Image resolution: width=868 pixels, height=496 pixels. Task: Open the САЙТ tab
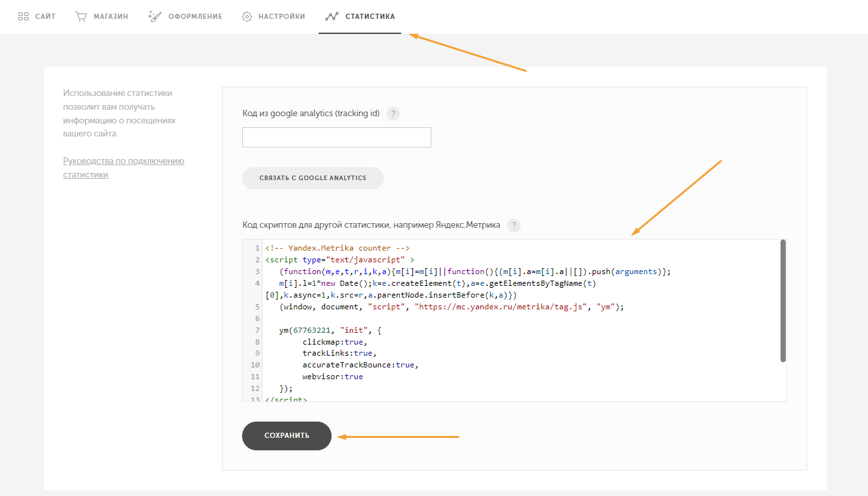37,16
